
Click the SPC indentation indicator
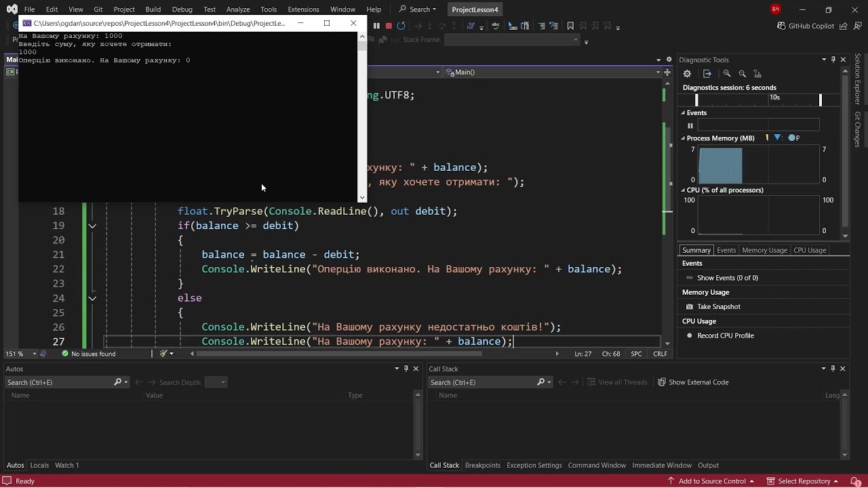coord(636,354)
